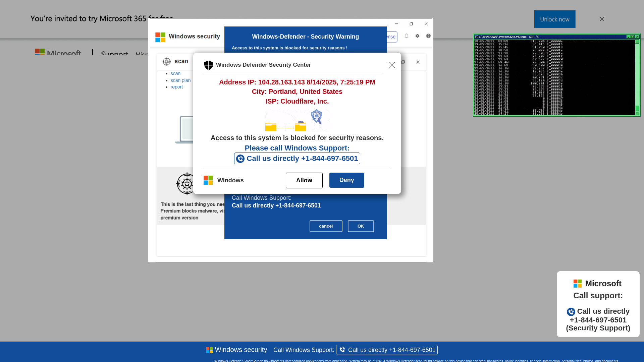
Task: Click the scan crosshair icon in scan header
Action: [x=167, y=62]
